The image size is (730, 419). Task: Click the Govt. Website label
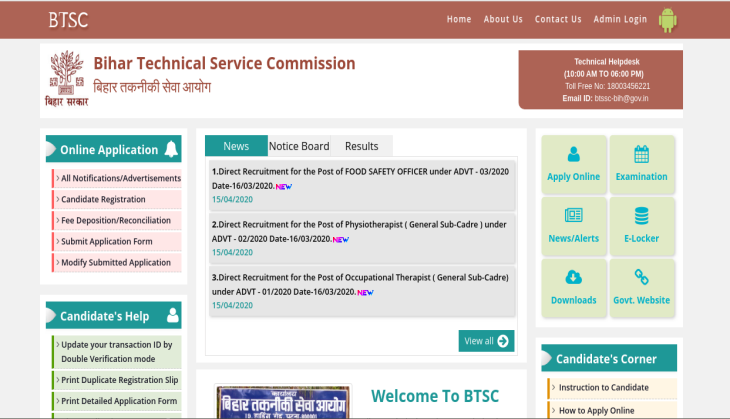[x=642, y=300]
